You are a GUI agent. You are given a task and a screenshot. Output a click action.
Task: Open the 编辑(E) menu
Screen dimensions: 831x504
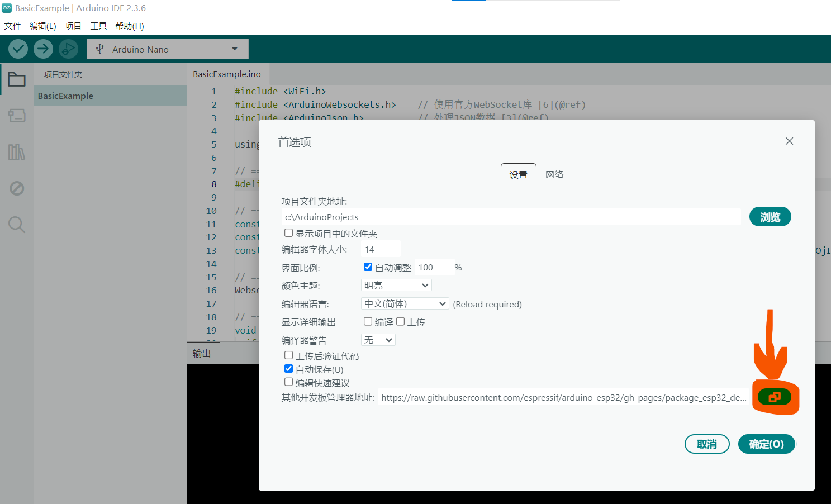42,26
